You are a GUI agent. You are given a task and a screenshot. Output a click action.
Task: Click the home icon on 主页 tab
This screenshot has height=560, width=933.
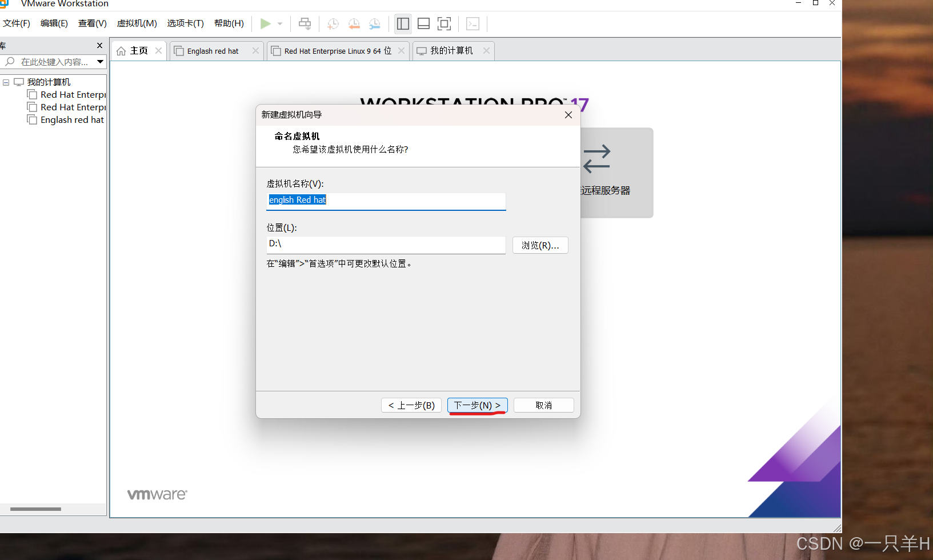tap(121, 51)
